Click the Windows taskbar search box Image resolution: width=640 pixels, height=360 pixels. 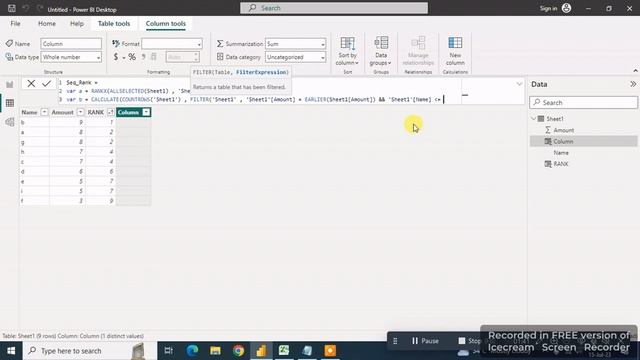[90, 351]
